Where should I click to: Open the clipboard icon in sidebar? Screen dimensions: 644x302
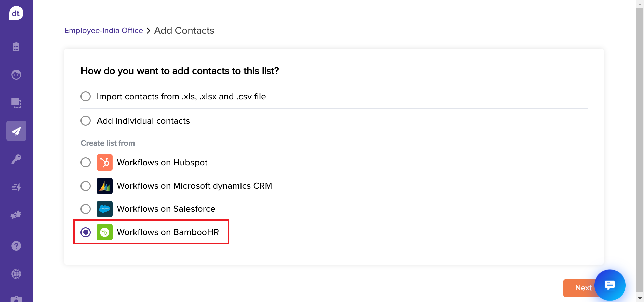point(16,46)
